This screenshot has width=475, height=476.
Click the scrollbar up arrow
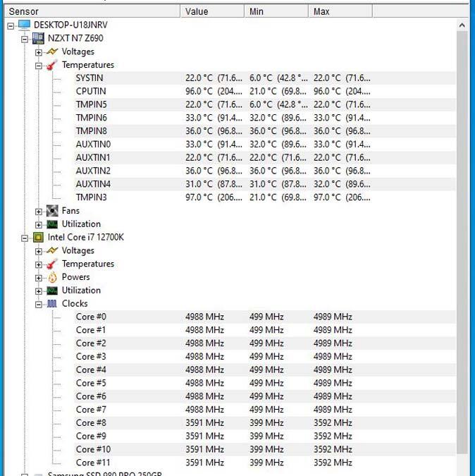click(x=462, y=25)
